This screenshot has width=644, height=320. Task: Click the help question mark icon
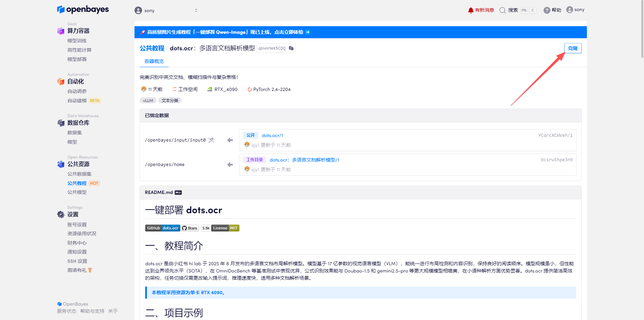(x=547, y=10)
